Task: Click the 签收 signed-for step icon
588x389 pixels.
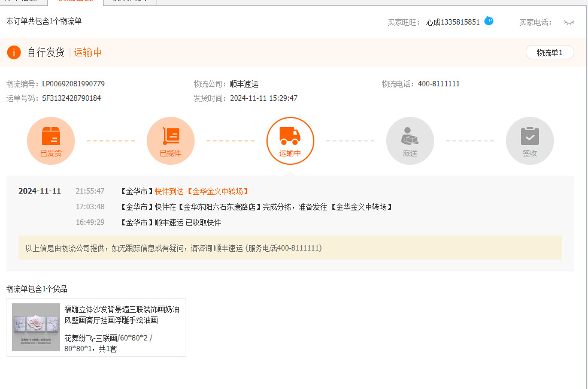Action: 530,141
